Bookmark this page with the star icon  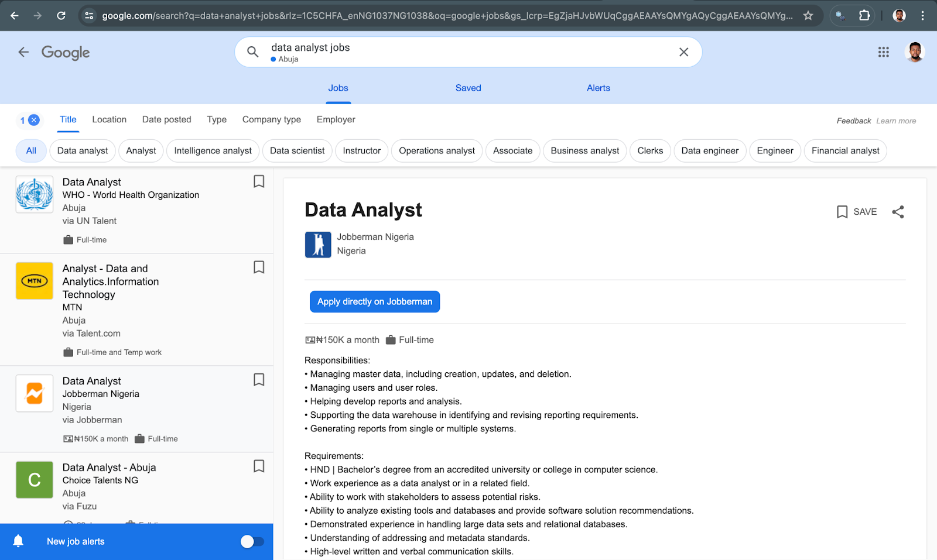(x=808, y=16)
